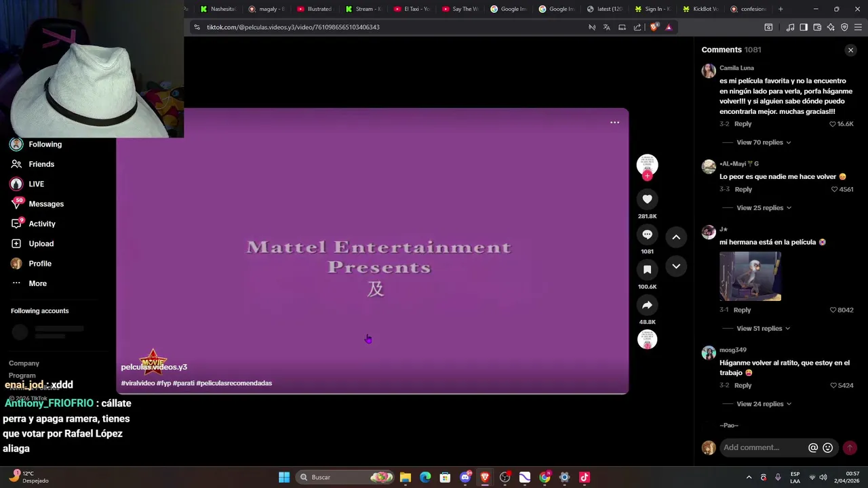Viewport: 868px width, 488px height.
Task: Open the image attached to J's comment
Action: pyautogui.click(x=750, y=277)
